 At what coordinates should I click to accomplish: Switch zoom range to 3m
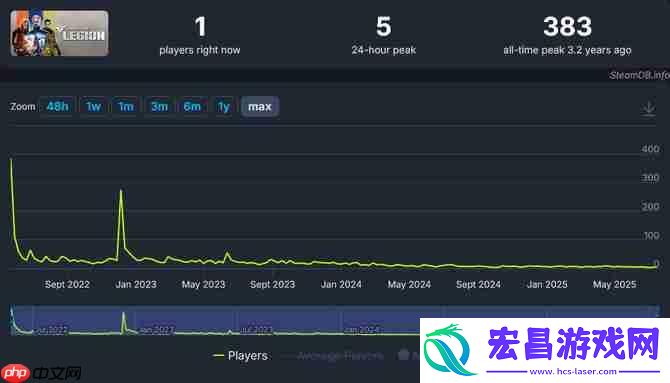tap(159, 106)
